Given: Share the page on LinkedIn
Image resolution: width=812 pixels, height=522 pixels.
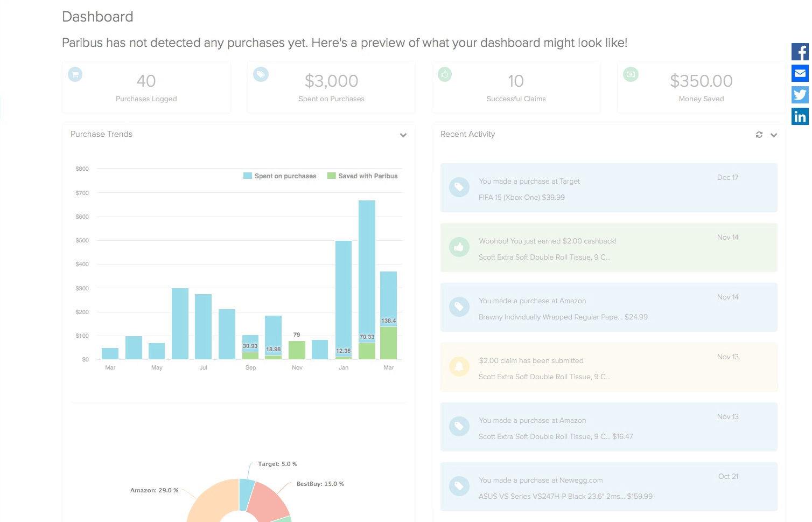Looking at the screenshot, I should pos(800,116).
